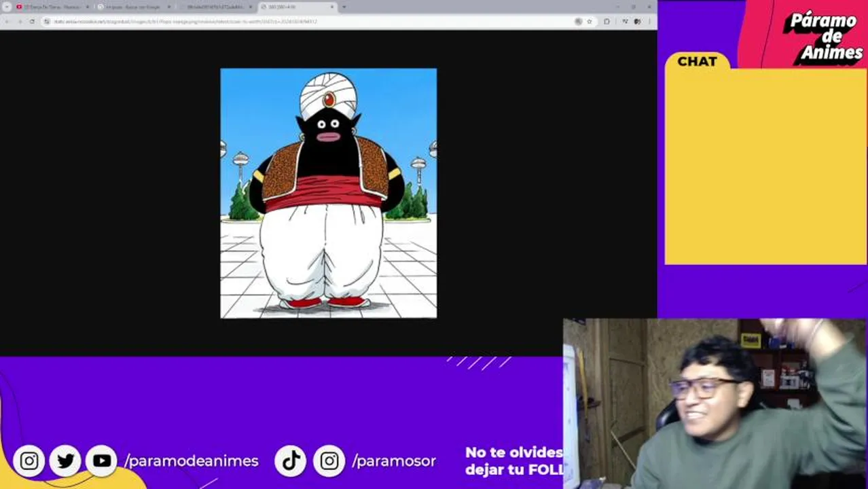
Task: Go back in browser history
Action: [x=8, y=21]
